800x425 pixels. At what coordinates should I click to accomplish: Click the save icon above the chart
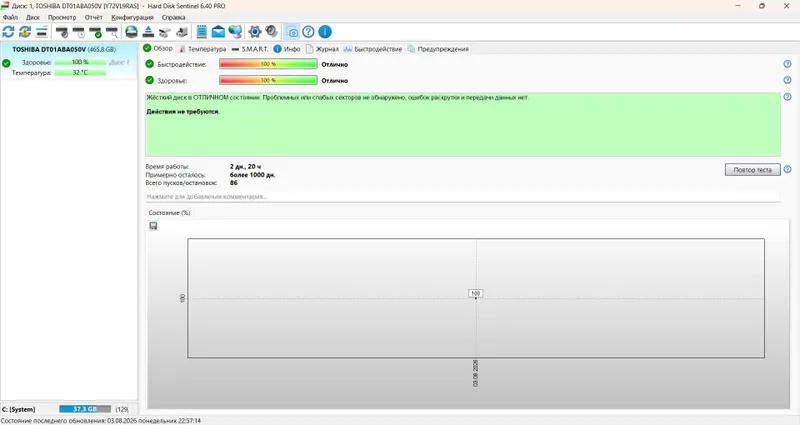153,226
